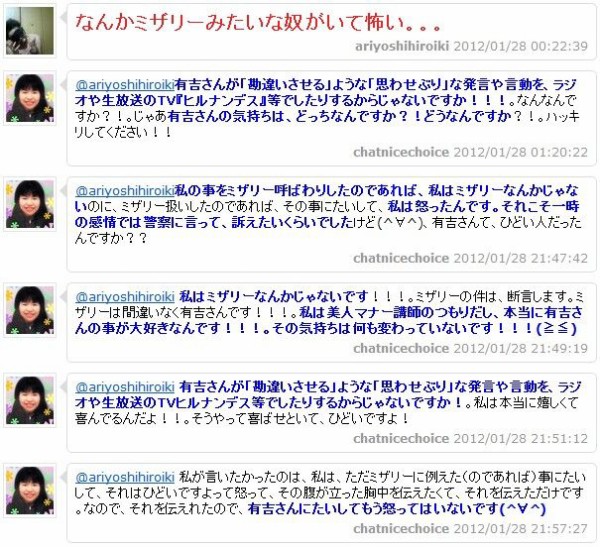Image resolution: width=600 pixels, height=547 pixels.
Task: Click @ariyoshihiroiki mention in the 21:57:27 tweet
Action: point(125,477)
